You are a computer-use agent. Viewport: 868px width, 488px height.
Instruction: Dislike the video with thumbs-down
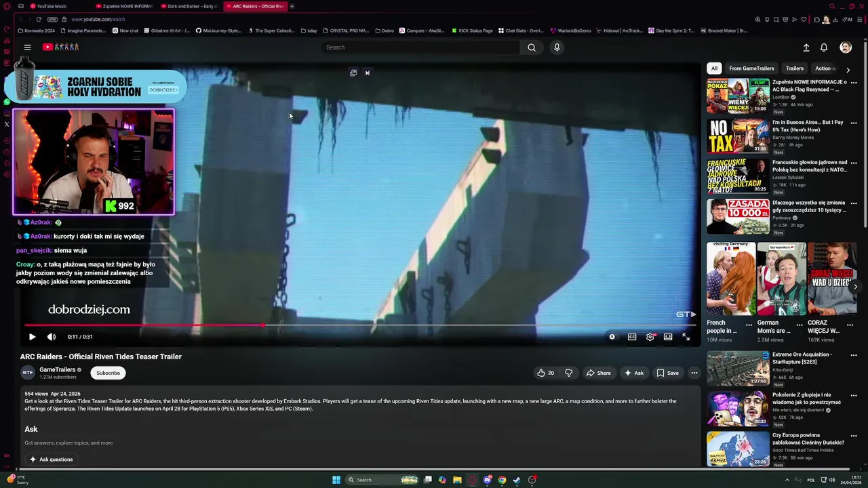click(x=569, y=373)
